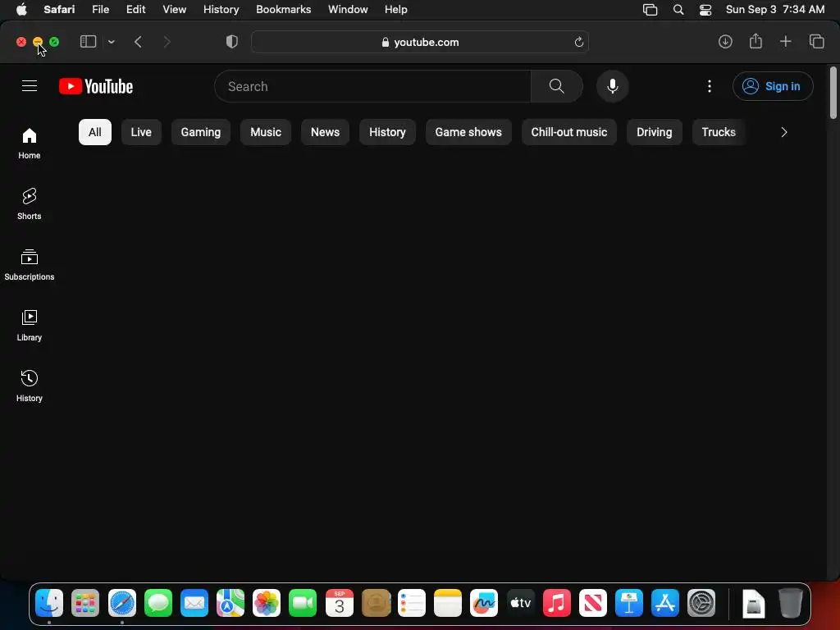This screenshot has height=630, width=840.
Task: Open the Bookmarks menu
Action: click(x=283, y=10)
